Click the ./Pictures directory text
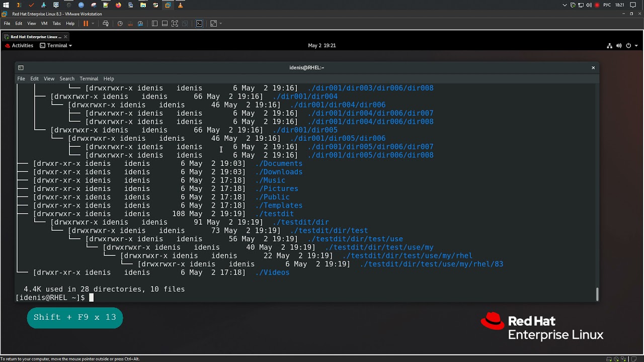 pos(277,189)
